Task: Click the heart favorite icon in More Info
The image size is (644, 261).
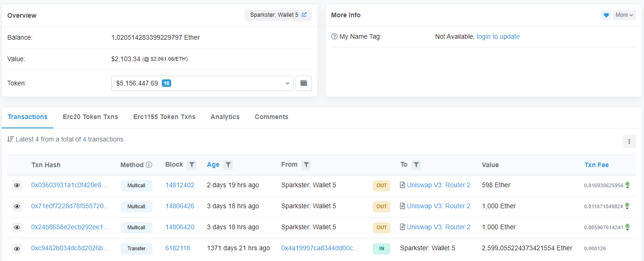Action: pos(606,15)
